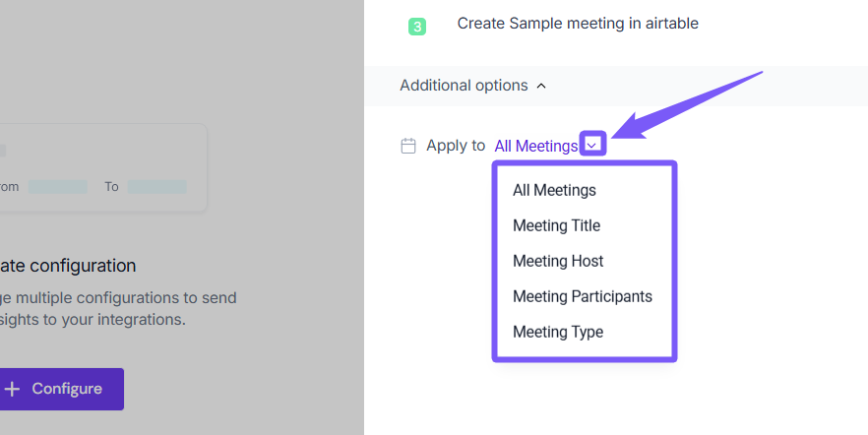Image resolution: width=868 pixels, height=435 pixels.
Task: Click the green step 3 badge
Action: click(x=416, y=27)
